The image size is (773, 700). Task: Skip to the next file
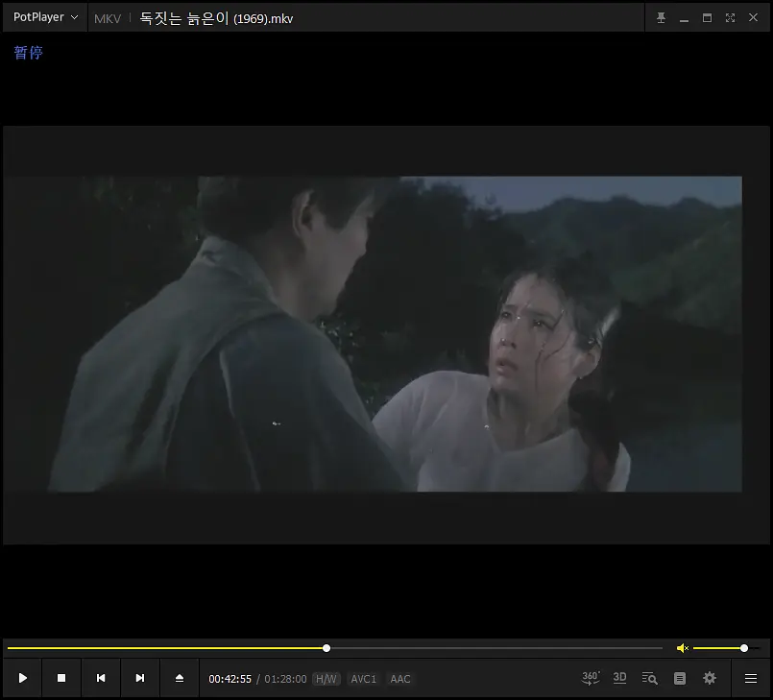click(x=140, y=678)
